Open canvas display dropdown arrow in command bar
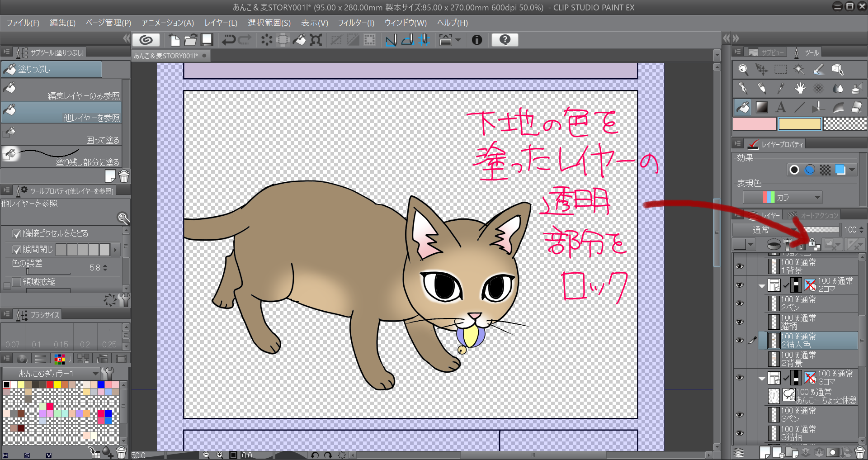This screenshot has height=460, width=868. coord(458,40)
